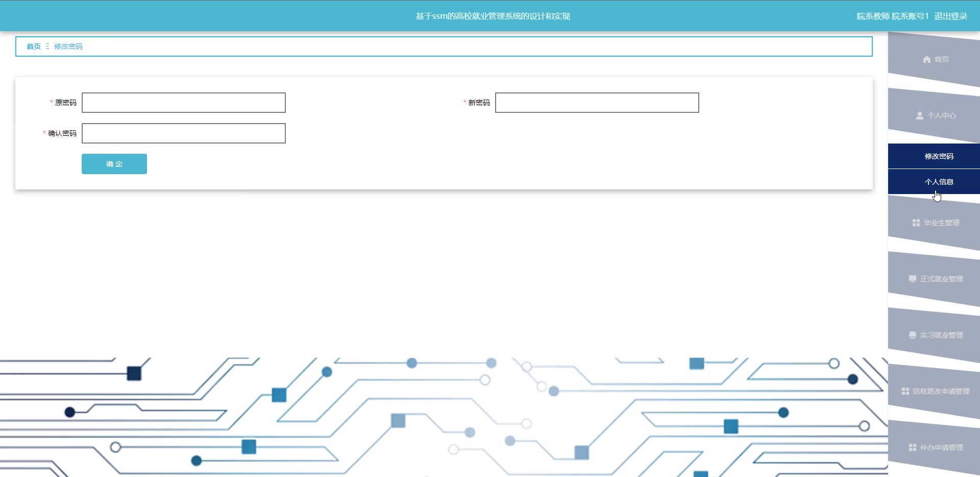980x477 pixels.
Task: Click the 新密码 input field
Action: [597, 103]
